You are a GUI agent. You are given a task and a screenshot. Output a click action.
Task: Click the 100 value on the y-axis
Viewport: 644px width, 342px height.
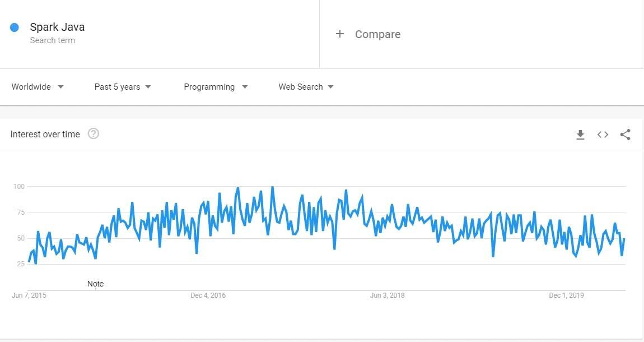(x=19, y=186)
